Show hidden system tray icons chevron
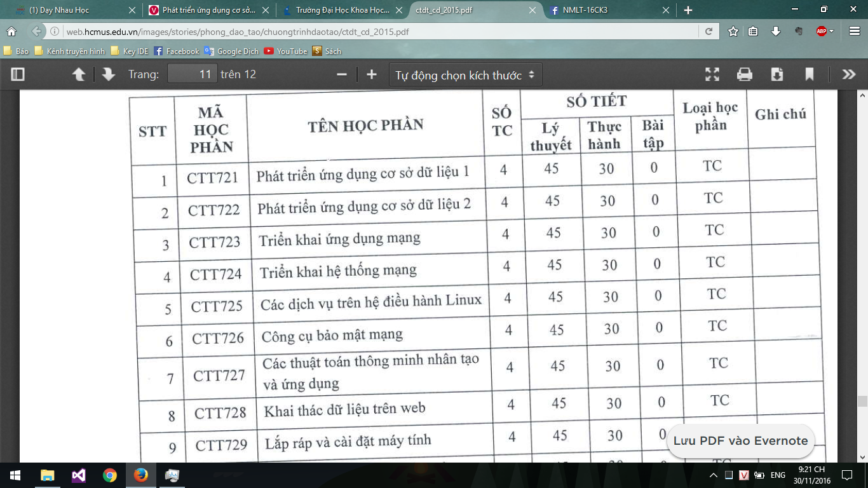Viewport: 868px width, 488px height. coord(715,475)
